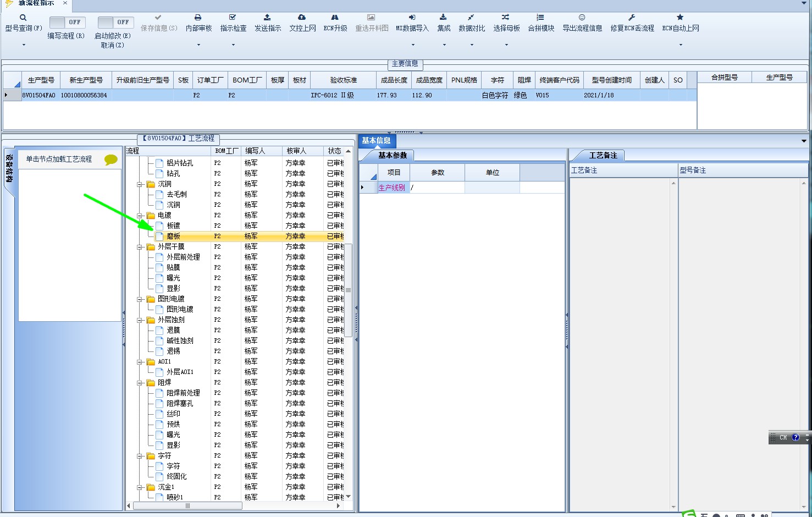Run 指示检查 check icon
812x517 pixels.
[x=233, y=18]
